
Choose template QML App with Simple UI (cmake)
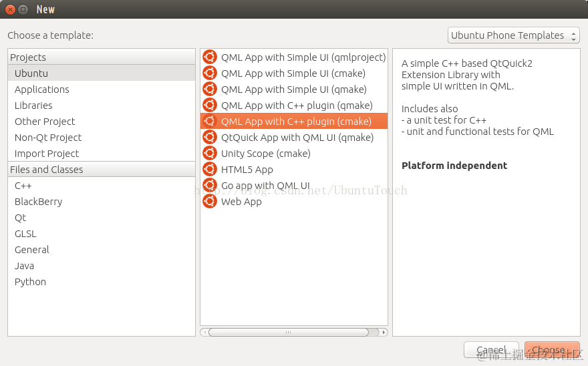294,73
